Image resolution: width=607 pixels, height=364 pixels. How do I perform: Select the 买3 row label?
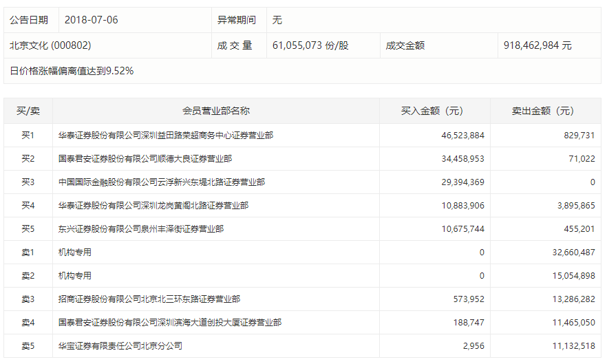click(28, 182)
